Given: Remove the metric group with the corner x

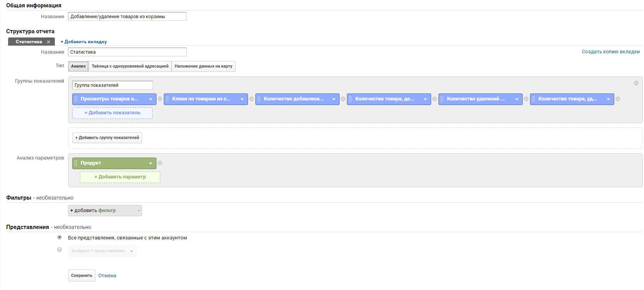Looking at the screenshot, I should (x=636, y=83).
